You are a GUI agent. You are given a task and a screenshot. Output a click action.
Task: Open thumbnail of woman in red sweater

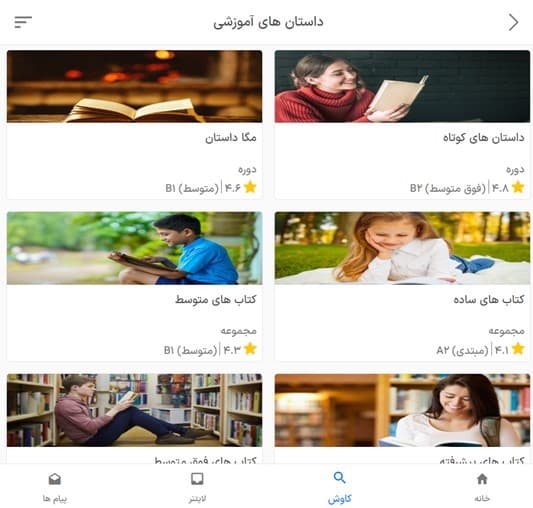[402, 86]
